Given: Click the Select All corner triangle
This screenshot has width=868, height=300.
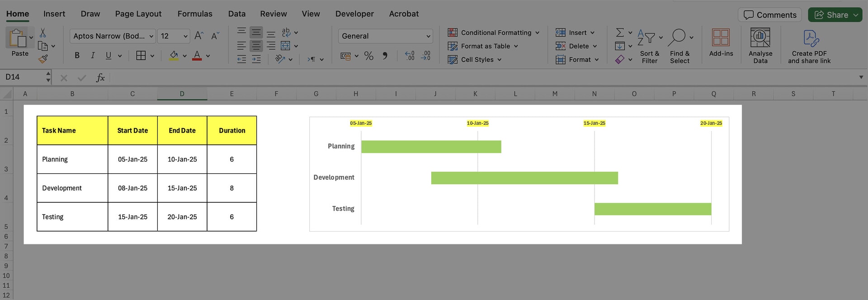Looking at the screenshot, I should (x=7, y=94).
